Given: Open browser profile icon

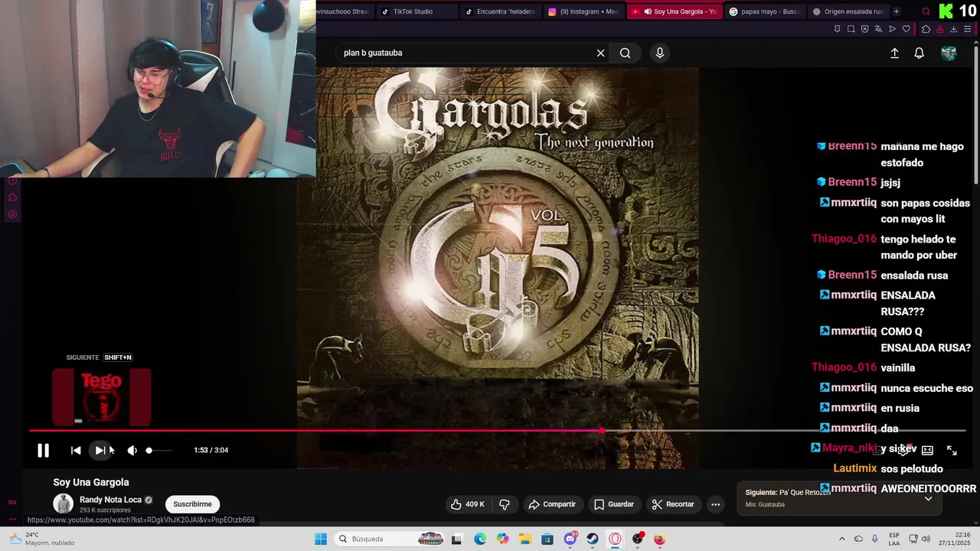Looking at the screenshot, I should click(x=939, y=29).
